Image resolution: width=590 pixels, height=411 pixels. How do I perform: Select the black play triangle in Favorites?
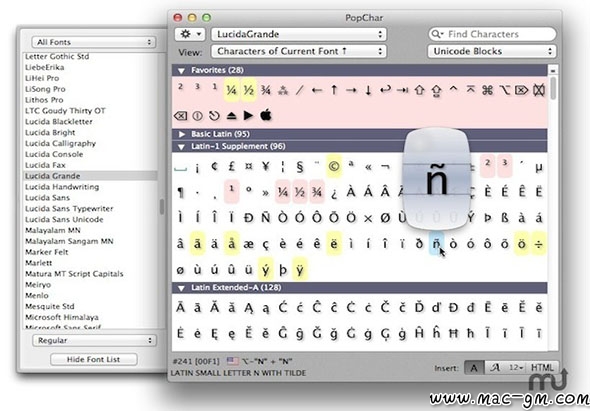248,116
